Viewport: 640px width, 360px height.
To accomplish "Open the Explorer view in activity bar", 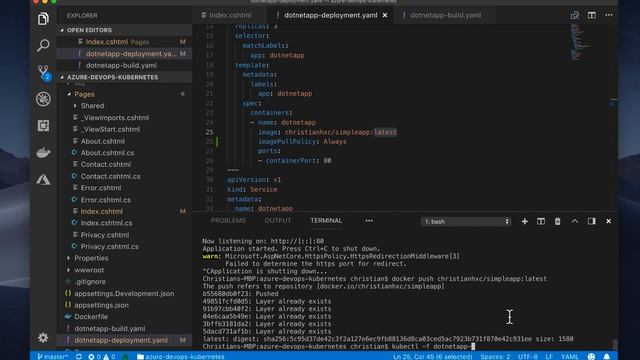I will point(43,19).
